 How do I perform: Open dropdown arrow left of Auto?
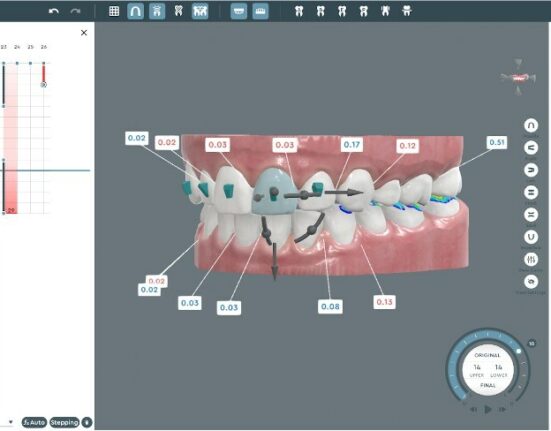click(11, 422)
